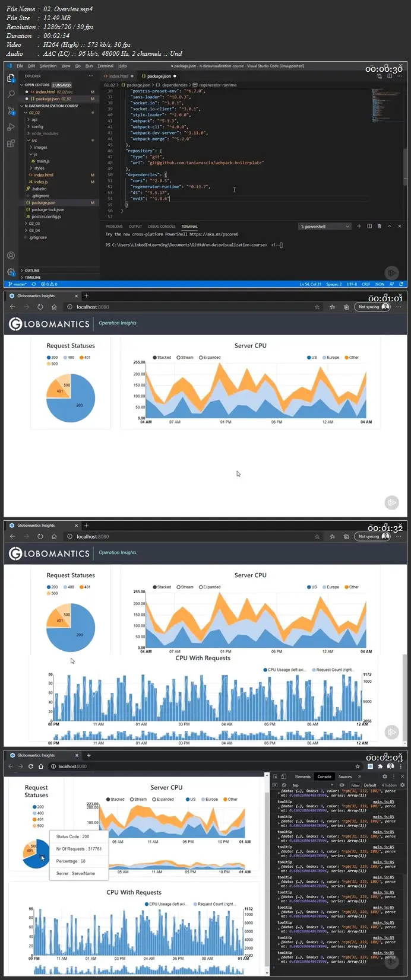
Task: Open the '1: powershell' terminal dropdown
Action: pyautogui.click(x=325, y=226)
